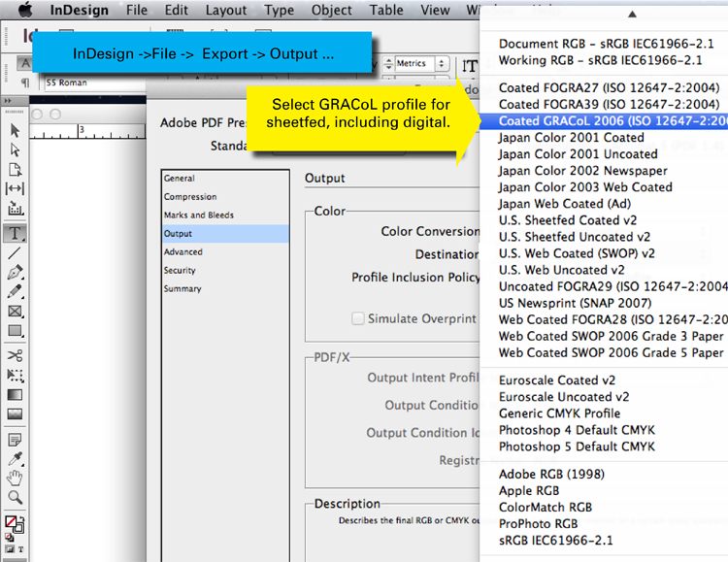728x562 pixels.
Task: Select the Gradient Feather tool
Action: 15,413
